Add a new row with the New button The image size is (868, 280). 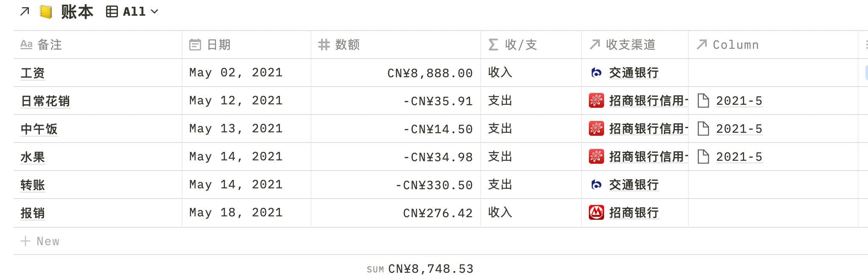tap(40, 241)
